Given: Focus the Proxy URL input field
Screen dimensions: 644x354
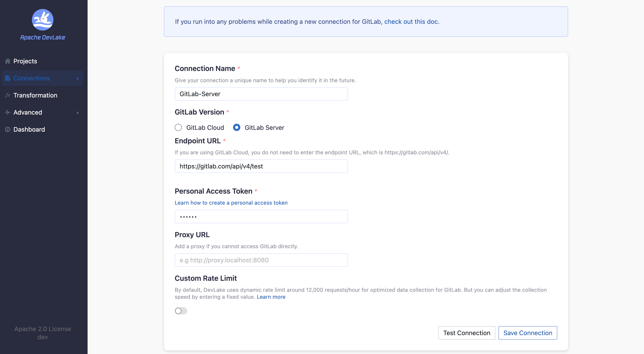Looking at the screenshot, I should (261, 260).
